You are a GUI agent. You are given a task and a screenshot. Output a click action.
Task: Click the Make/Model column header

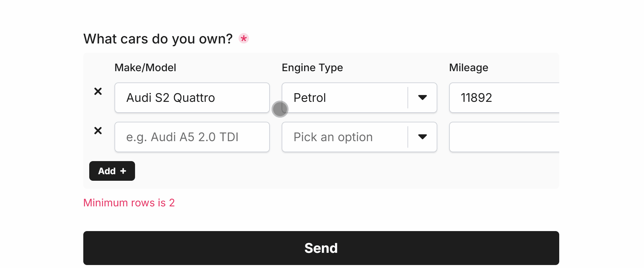(145, 68)
